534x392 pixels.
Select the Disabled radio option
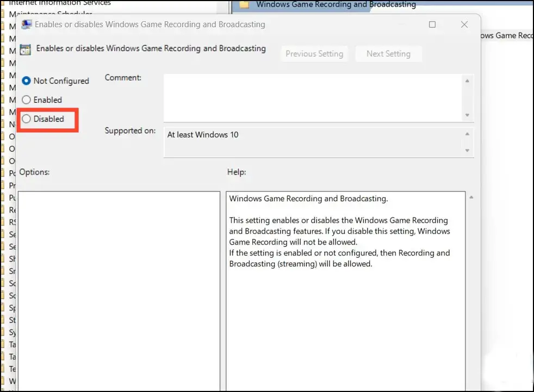(x=26, y=119)
